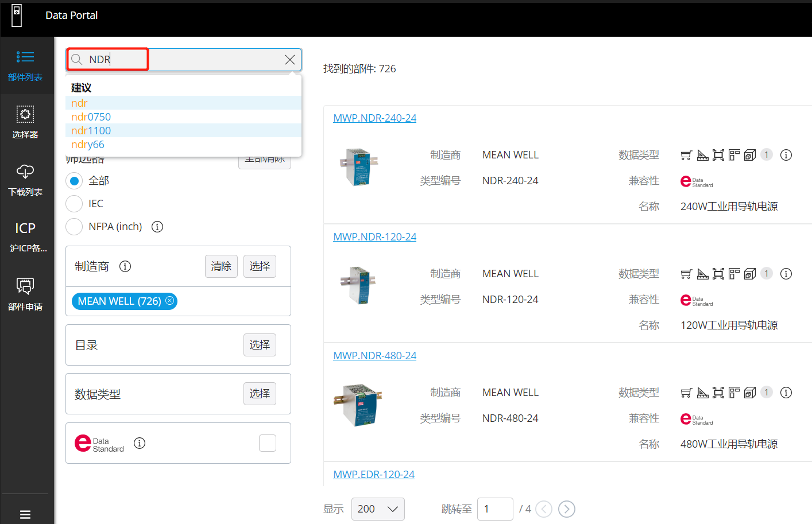812x524 pixels.
Task: Click shopping cart icon for NDR-240-24
Action: tap(686, 155)
